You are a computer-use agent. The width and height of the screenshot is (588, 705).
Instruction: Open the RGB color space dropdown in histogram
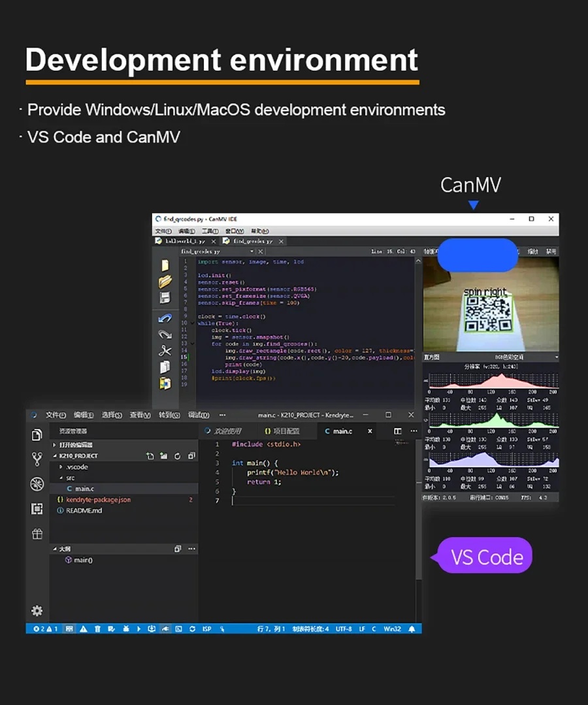(x=556, y=357)
